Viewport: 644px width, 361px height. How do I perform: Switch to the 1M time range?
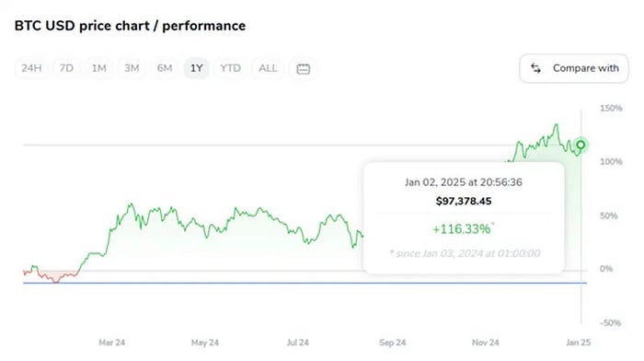(98, 68)
